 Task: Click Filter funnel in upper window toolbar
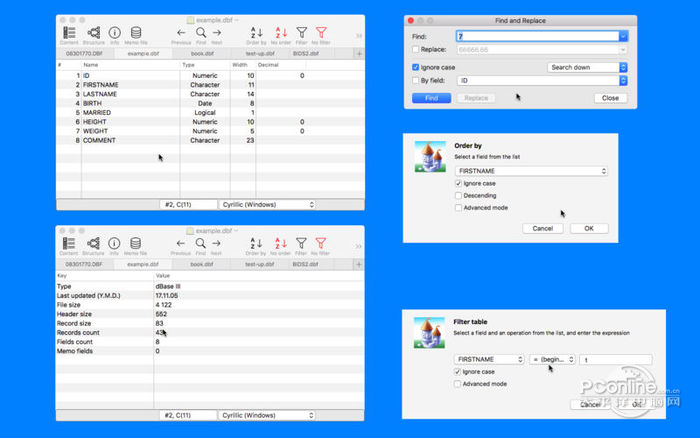(x=302, y=35)
